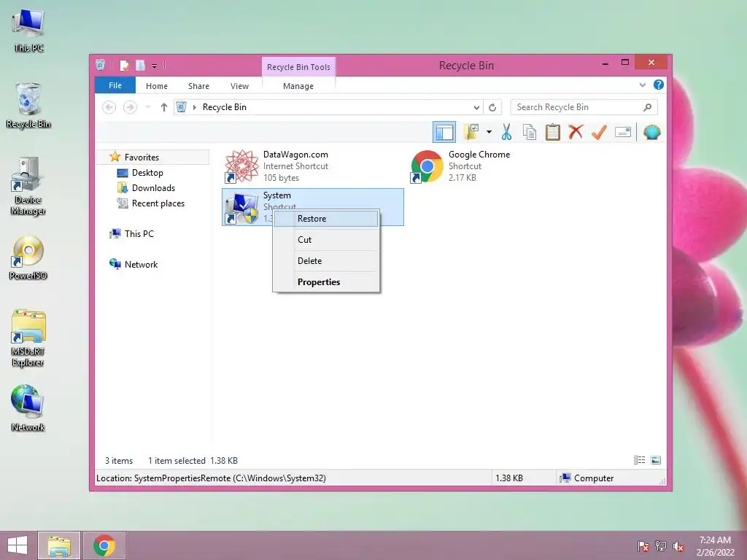The height and width of the screenshot is (560, 747).
Task: Click the Copy toolbar icon
Action: point(530,132)
